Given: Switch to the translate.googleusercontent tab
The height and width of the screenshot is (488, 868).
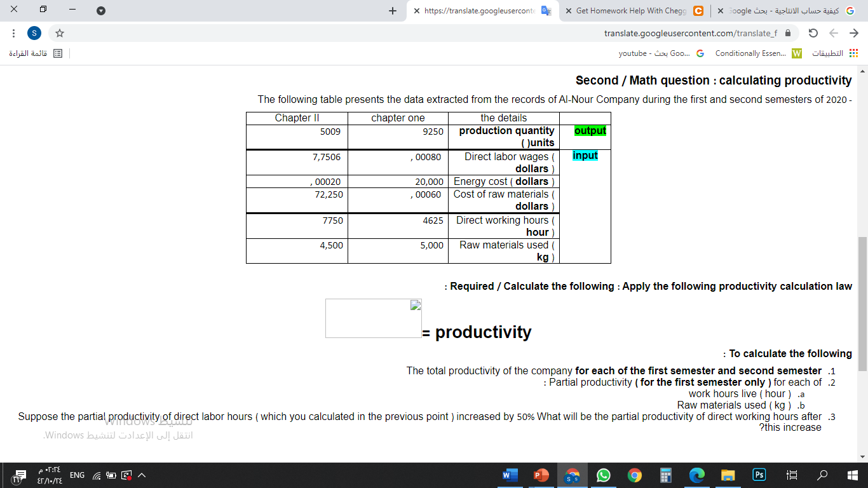Looking at the screenshot, I should (x=483, y=11).
